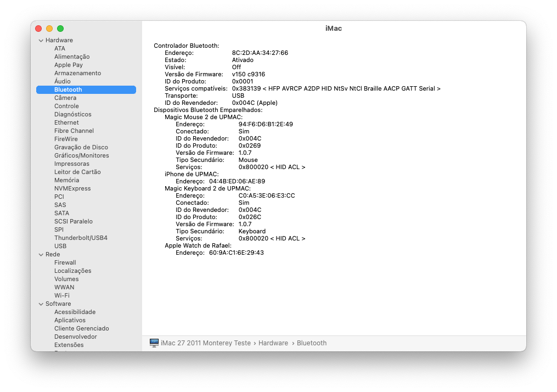
Task: Click Hardware in the path bar
Action: point(273,343)
